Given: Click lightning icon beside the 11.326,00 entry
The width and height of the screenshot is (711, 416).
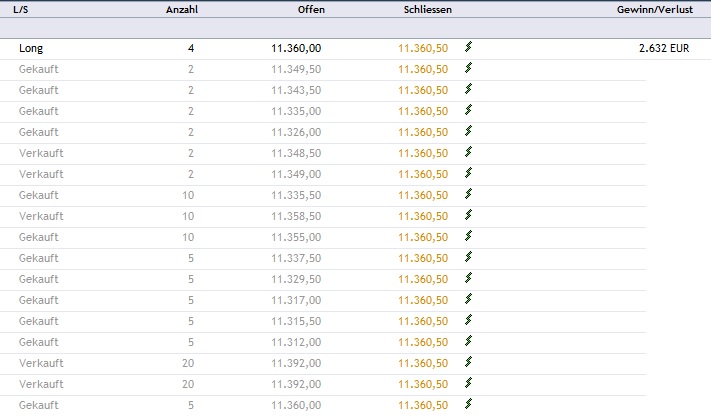Looking at the screenshot, I should pyautogui.click(x=468, y=131).
